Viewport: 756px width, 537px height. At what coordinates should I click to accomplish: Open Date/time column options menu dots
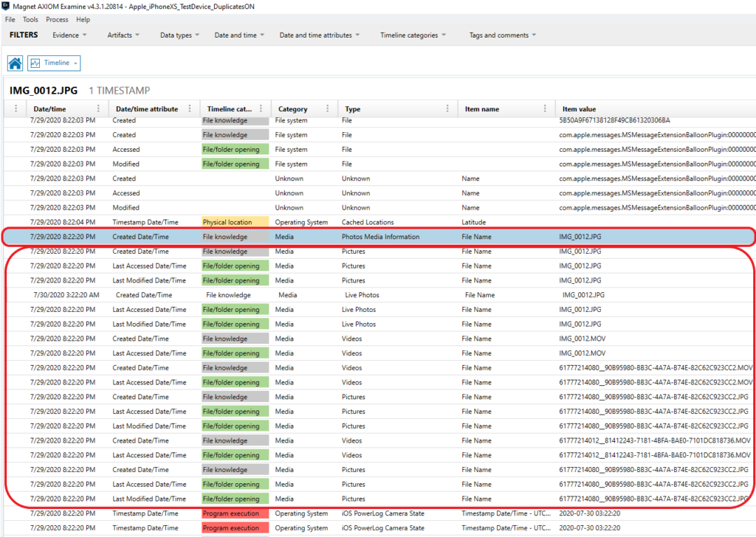pos(98,108)
